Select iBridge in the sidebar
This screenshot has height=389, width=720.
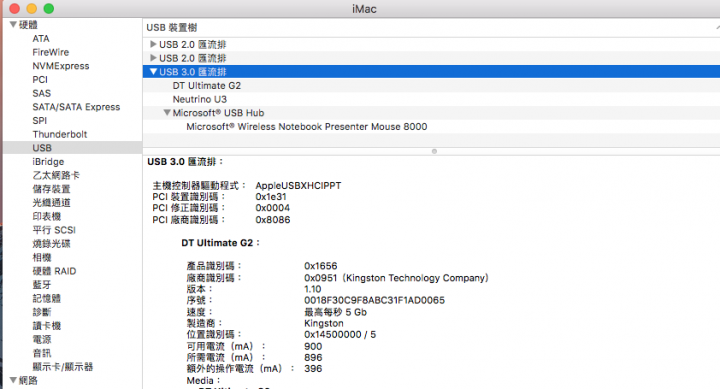[48, 162]
